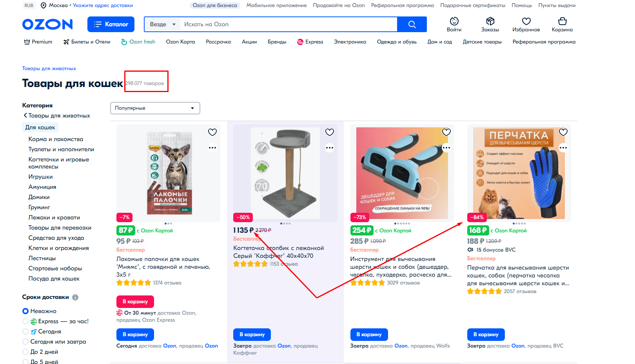
Task: Open Ozon Карта menu item
Action: 180,42
